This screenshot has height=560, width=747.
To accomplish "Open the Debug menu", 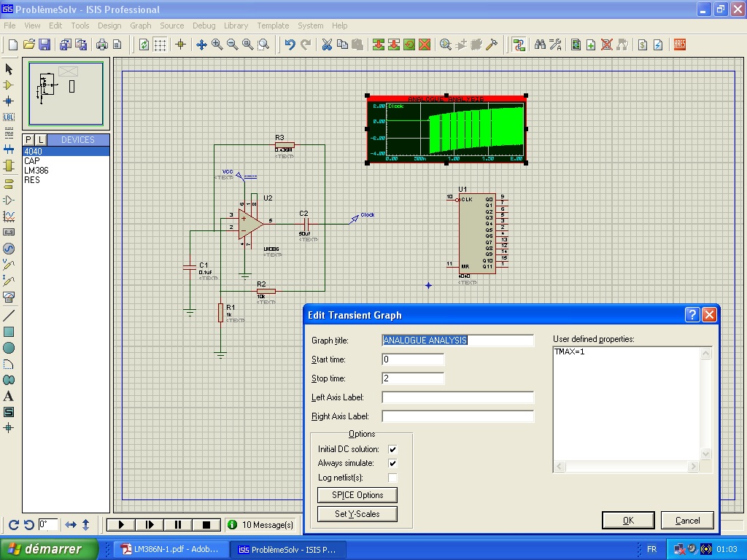I will pyautogui.click(x=204, y=26).
